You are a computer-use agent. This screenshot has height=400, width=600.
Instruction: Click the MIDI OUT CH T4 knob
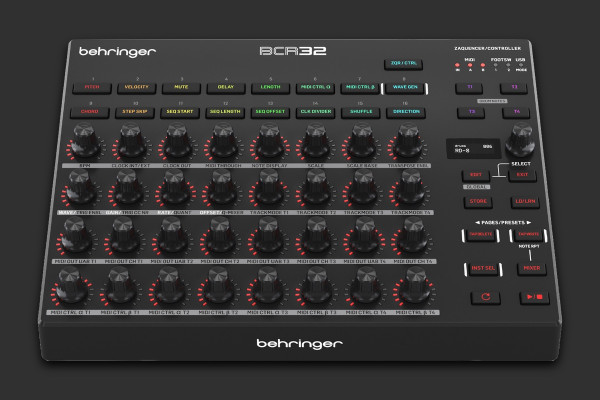point(413,236)
